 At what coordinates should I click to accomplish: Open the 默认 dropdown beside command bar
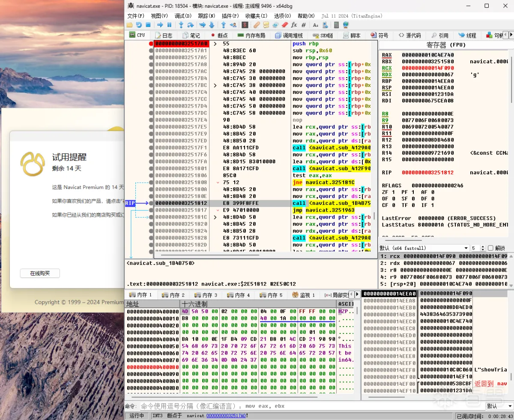coord(499,406)
